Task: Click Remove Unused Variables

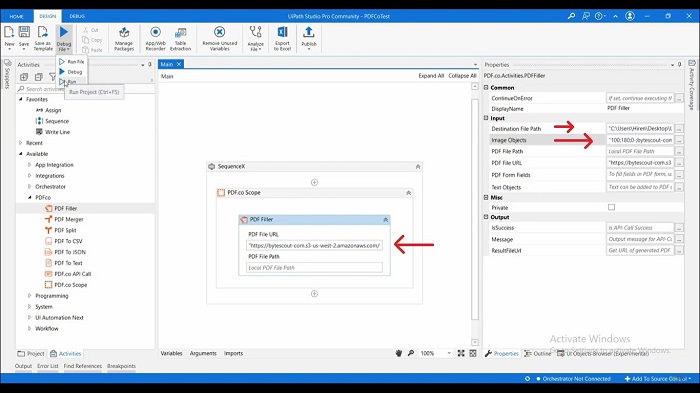Action: [220, 38]
